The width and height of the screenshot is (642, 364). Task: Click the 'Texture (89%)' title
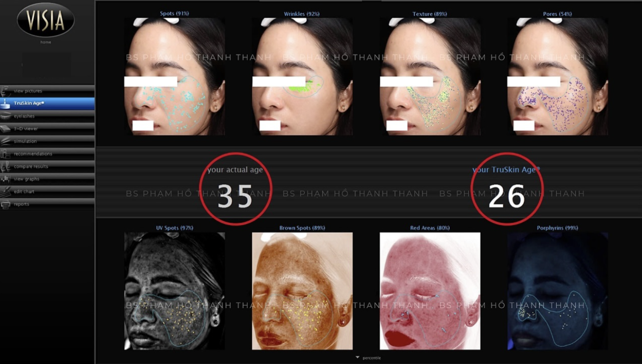[430, 14]
